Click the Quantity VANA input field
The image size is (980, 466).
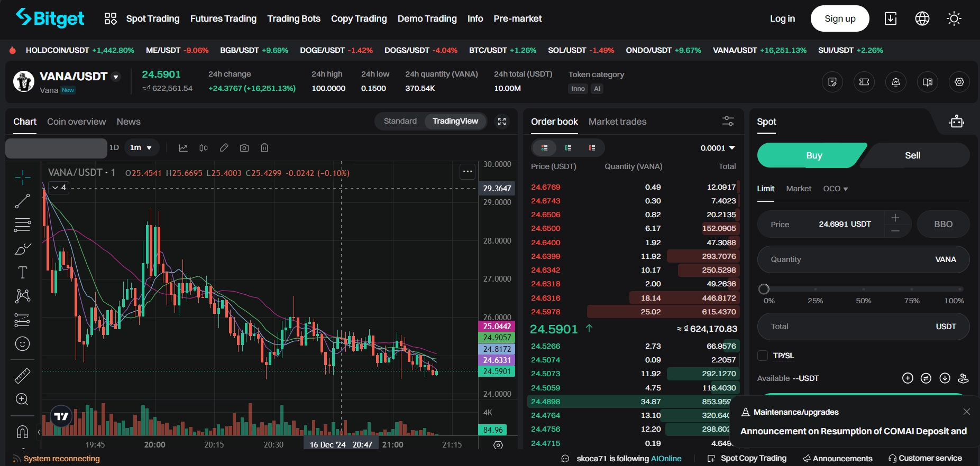[864, 259]
